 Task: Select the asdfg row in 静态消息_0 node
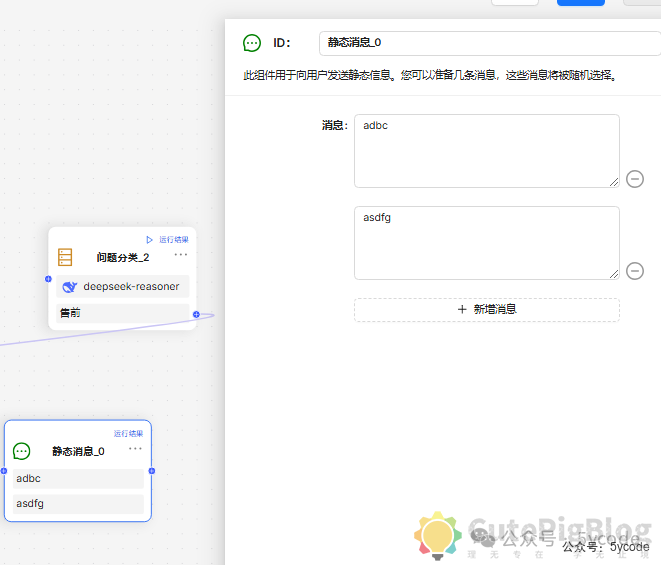click(x=78, y=504)
